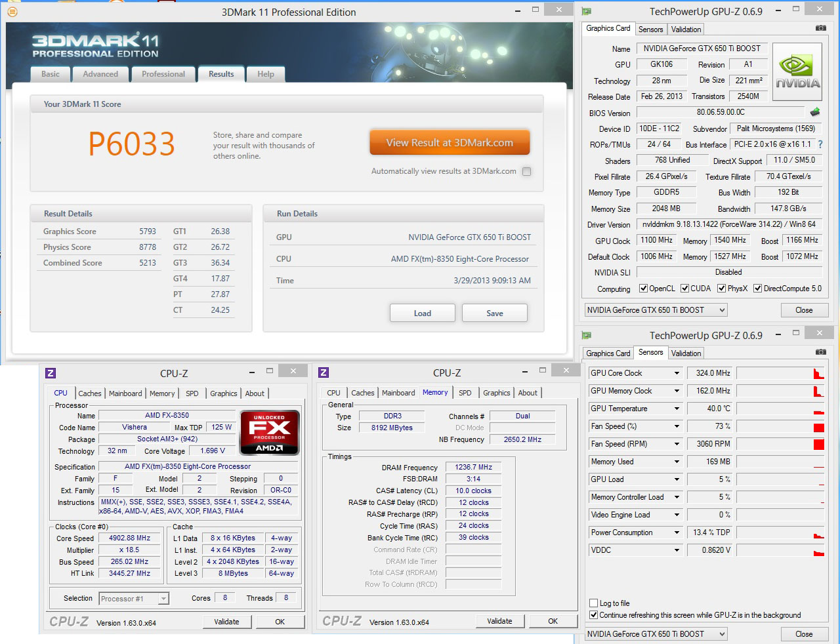Toggle the OpenCL checkbox
Image resolution: width=840 pixels, height=644 pixels.
[644, 289]
